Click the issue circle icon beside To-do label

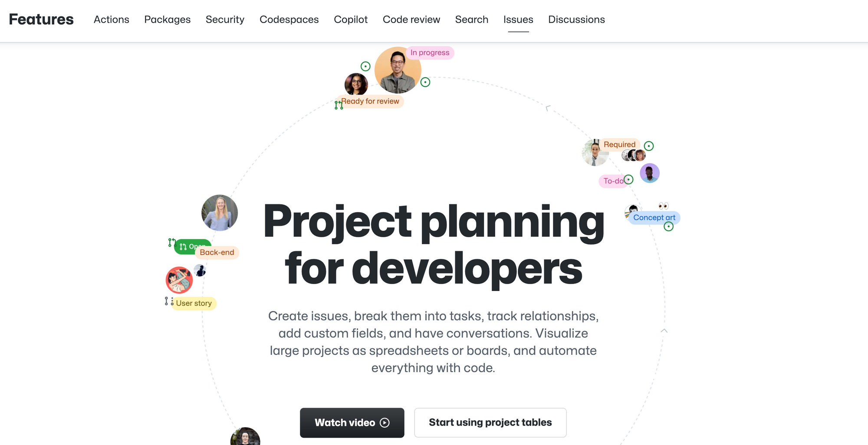(x=628, y=180)
